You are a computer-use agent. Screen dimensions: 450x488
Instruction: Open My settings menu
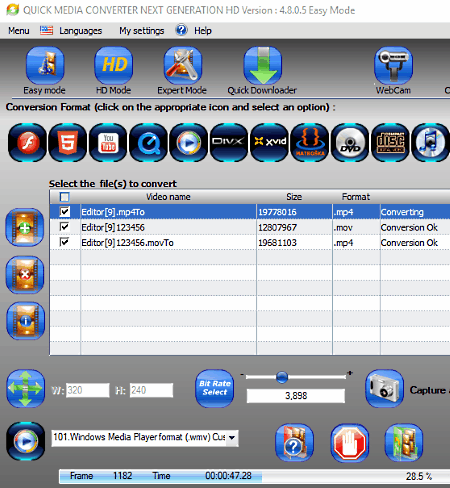pyautogui.click(x=142, y=31)
